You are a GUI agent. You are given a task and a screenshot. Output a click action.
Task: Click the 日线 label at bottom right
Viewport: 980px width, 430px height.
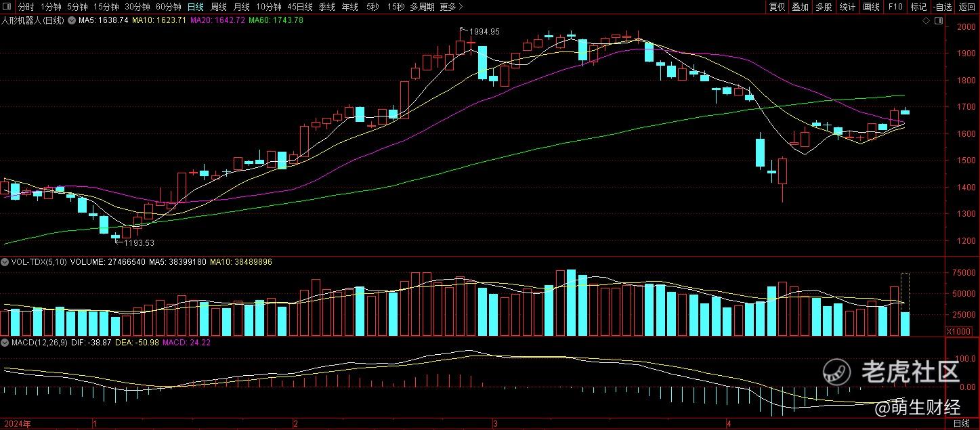tap(961, 424)
